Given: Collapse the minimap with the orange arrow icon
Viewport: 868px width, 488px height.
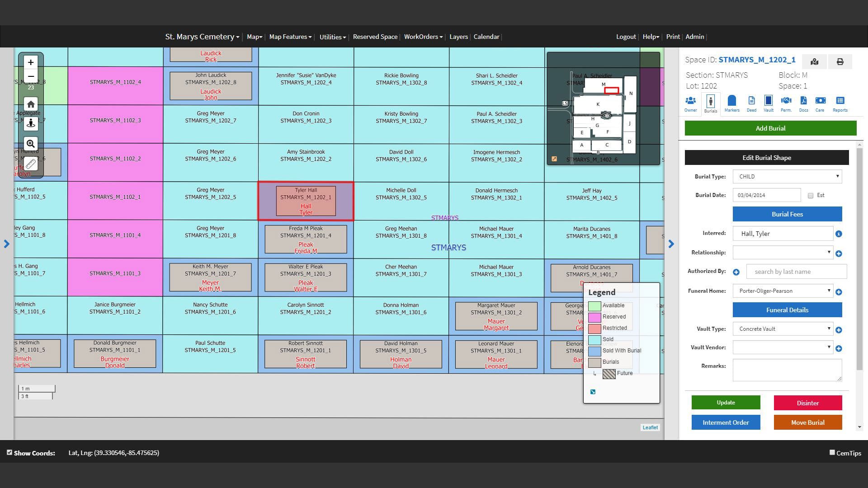Looking at the screenshot, I should tap(554, 159).
